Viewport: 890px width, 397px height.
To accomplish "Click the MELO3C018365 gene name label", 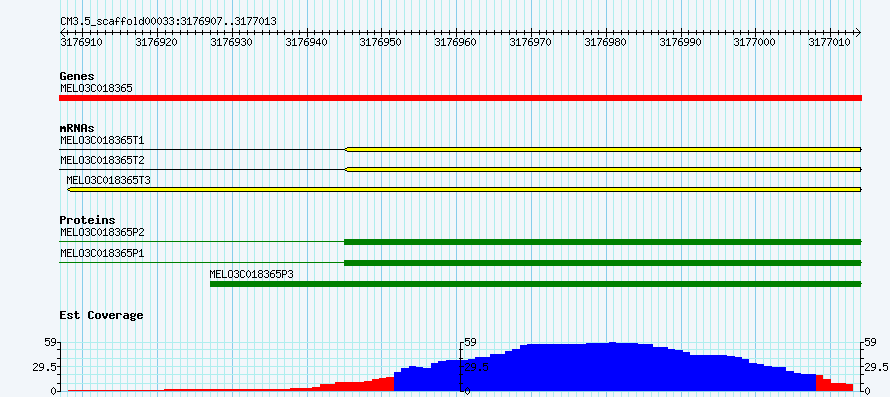I will point(96,88).
